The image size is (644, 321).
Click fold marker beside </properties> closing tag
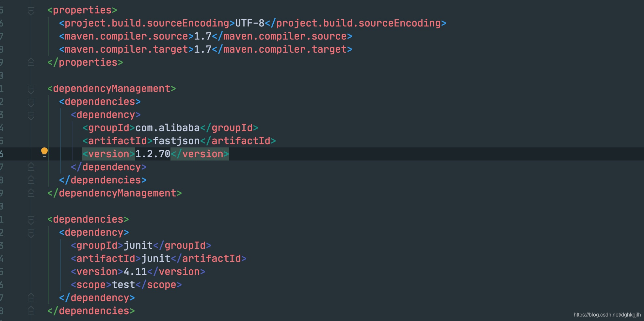pyautogui.click(x=31, y=62)
